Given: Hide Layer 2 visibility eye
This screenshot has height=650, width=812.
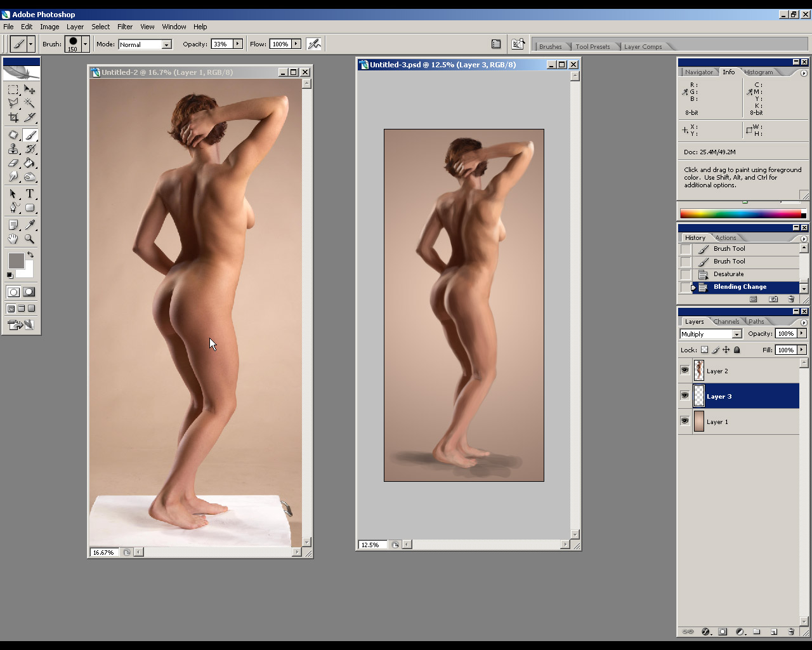Looking at the screenshot, I should click(684, 370).
